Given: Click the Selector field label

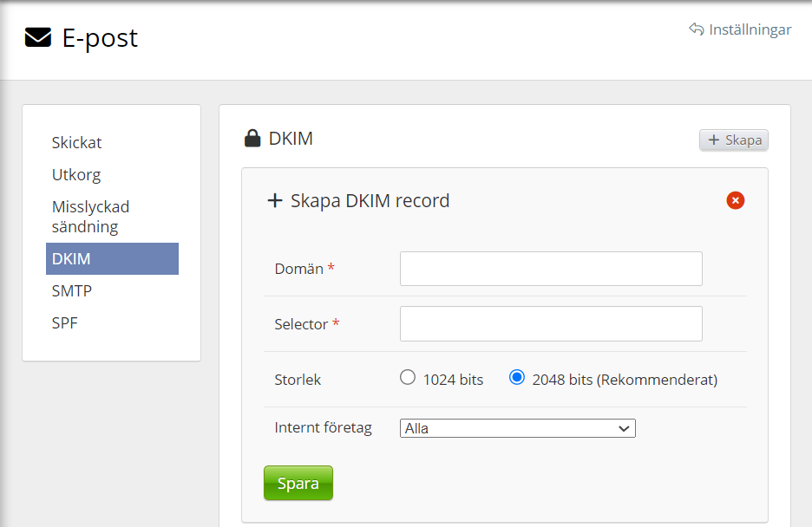Looking at the screenshot, I should click(x=301, y=324).
